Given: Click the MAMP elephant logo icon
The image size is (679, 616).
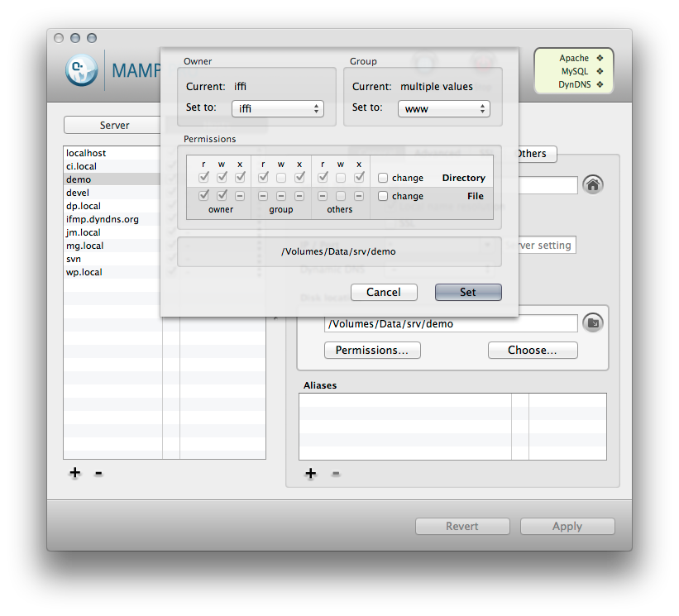Looking at the screenshot, I should pyautogui.click(x=81, y=70).
